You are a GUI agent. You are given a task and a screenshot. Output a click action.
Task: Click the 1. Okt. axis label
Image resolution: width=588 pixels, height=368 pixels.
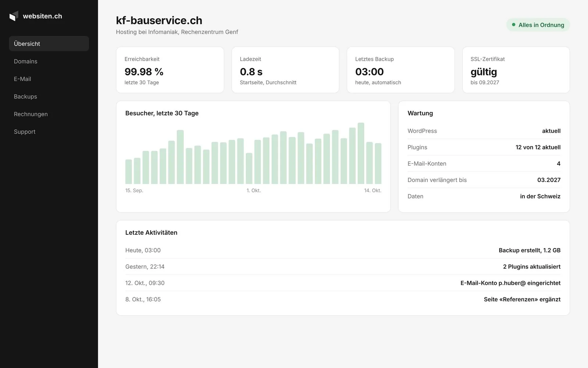254,190
